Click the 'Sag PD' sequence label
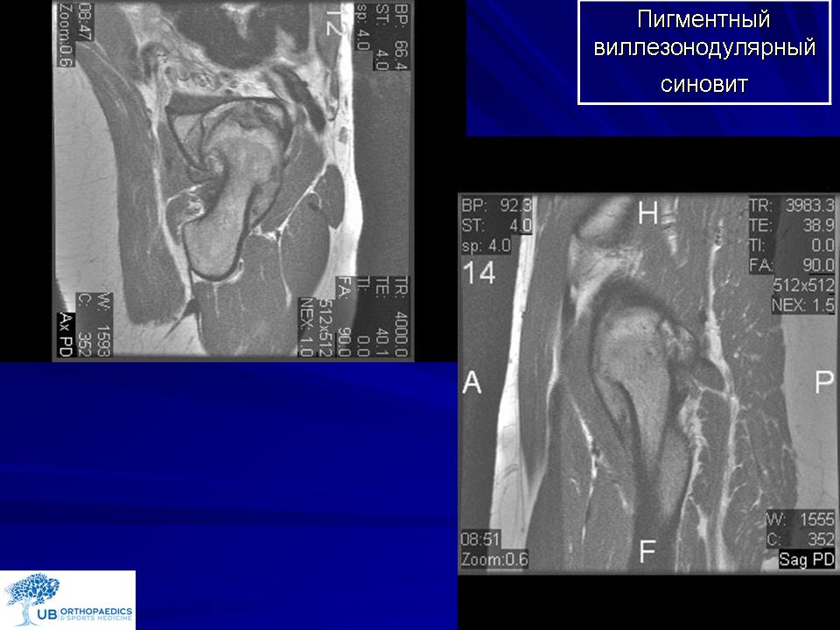 [807, 560]
